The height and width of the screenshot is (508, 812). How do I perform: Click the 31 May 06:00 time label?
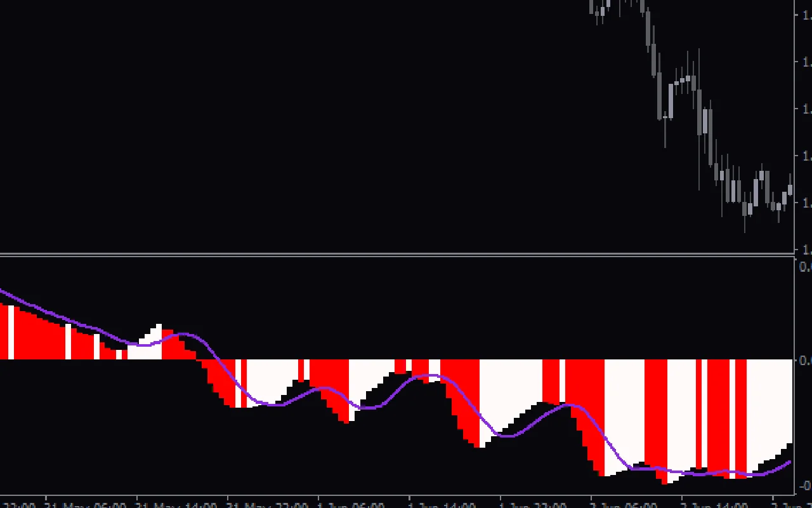pos(86,505)
